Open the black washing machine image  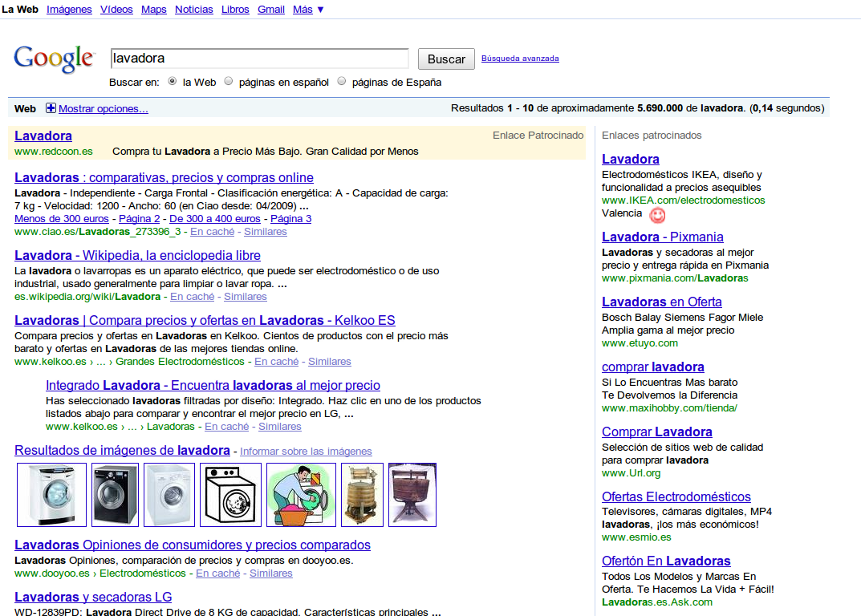tap(115, 495)
